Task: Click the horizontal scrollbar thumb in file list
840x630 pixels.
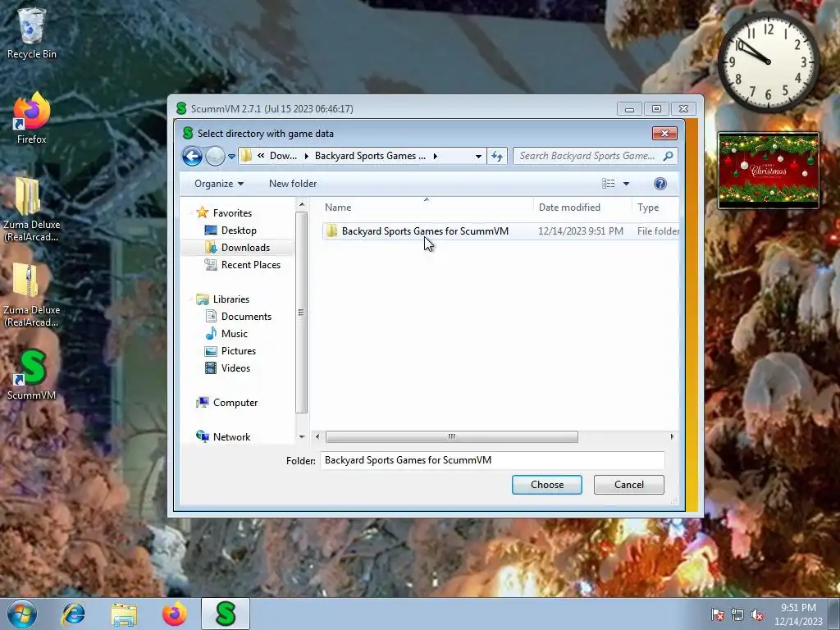Action: click(x=452, y=436)
